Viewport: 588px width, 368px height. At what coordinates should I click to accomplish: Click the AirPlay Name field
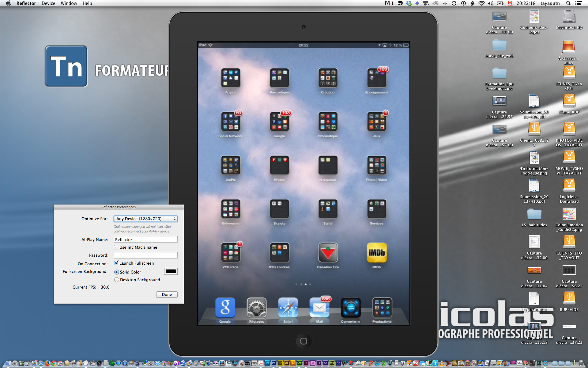point(146,240)
